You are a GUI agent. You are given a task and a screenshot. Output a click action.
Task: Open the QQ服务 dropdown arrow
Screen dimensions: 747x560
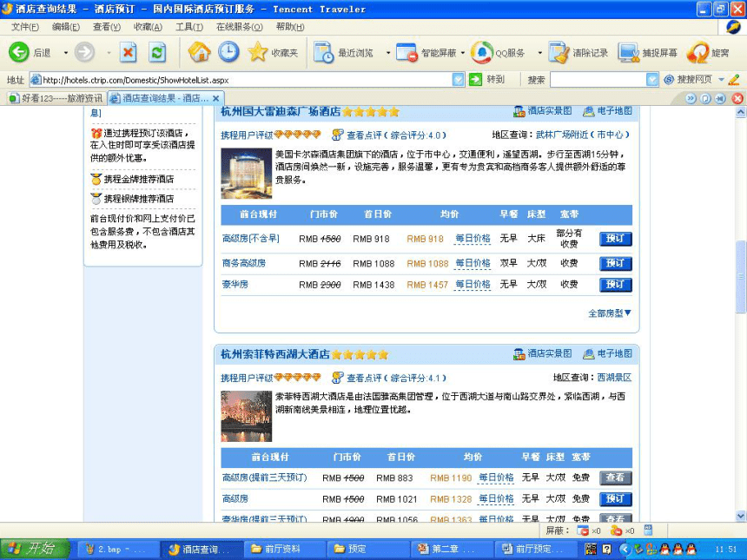coord(539,52)
